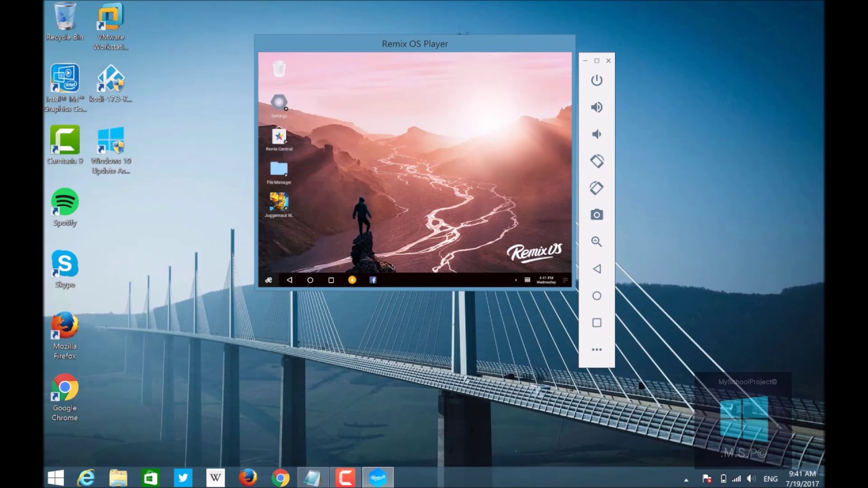
Task: Activate the zoom magnifier in the emulator sidebar
Action: 597,241
